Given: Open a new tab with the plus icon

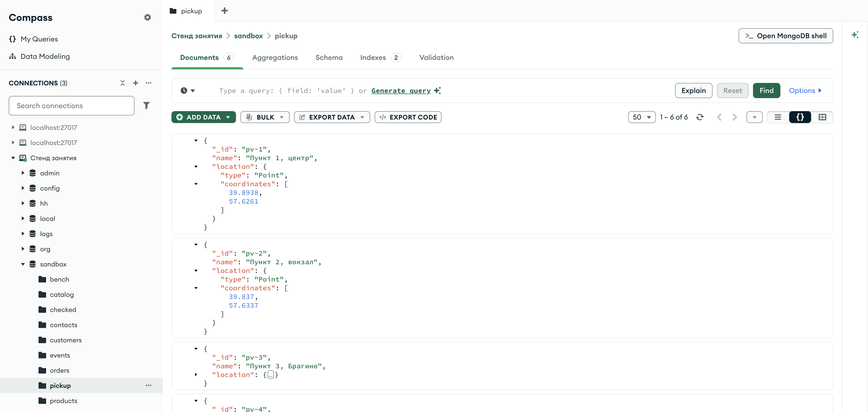Looking at the screenshot, I should coord(224,11).
